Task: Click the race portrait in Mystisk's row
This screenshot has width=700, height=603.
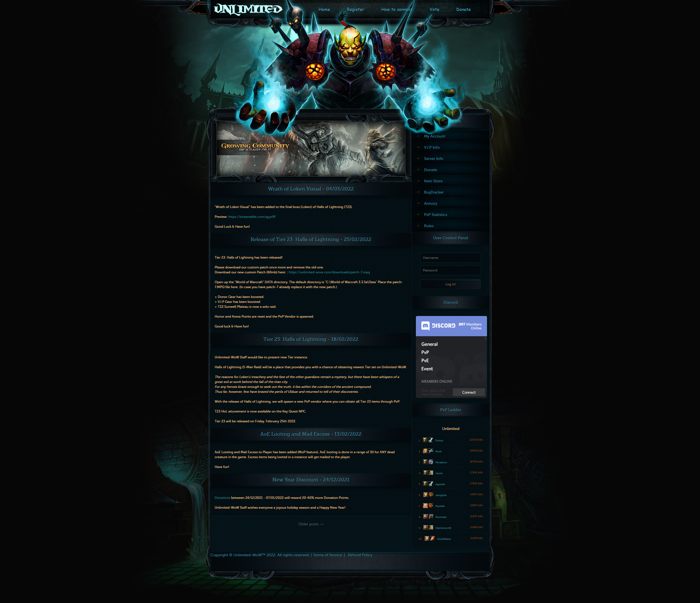Action: click(425, 506)
